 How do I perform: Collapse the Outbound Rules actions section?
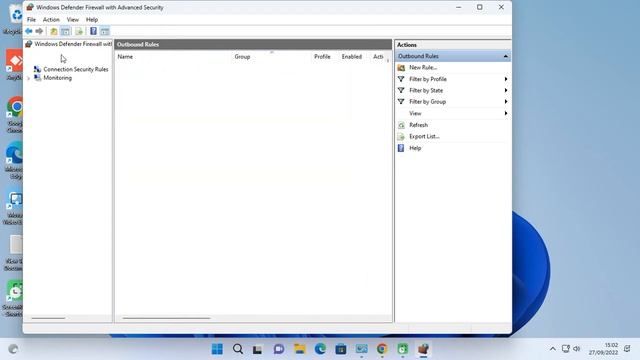[x=506, y=56]
